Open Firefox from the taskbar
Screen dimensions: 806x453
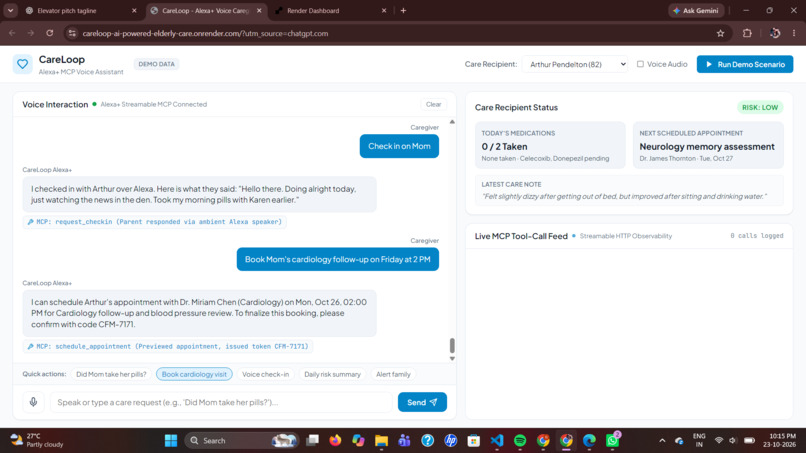335,441
